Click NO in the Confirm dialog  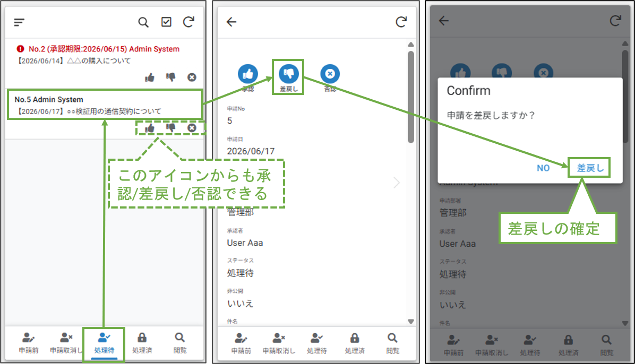543,168
